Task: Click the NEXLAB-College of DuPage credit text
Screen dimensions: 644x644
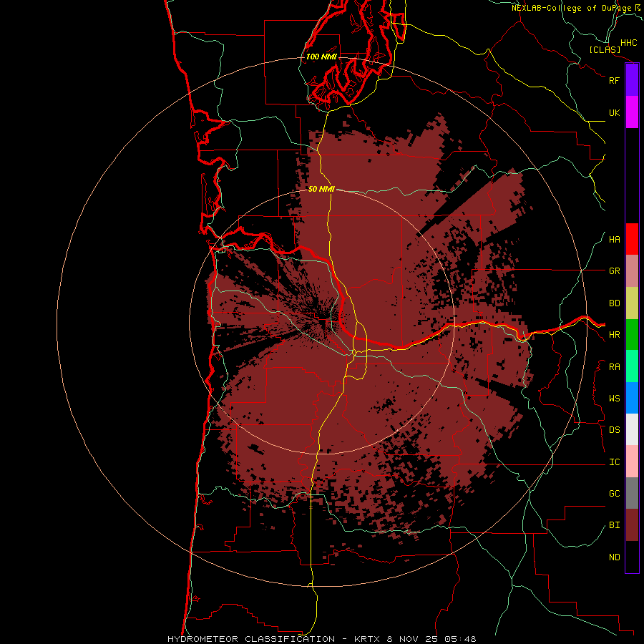Action: (x=571, y=8)
